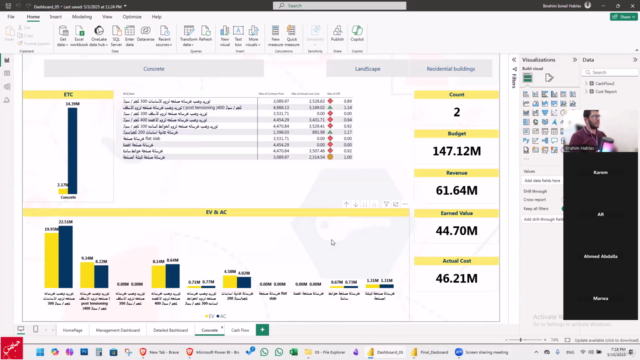Open DAX query view in left sidebar

pyautogui.click(x=7, y=100)
